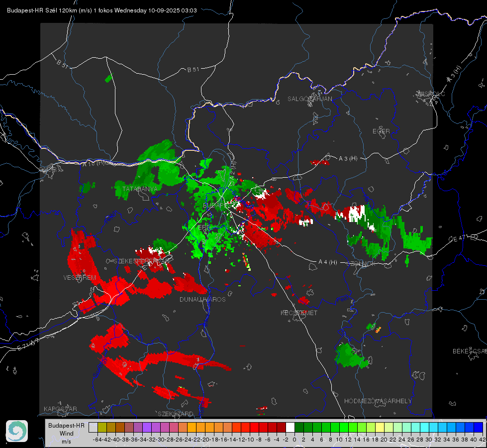
Task: Click the A 3 (H) road label below Eger
Action: click(x=348, y=159)
